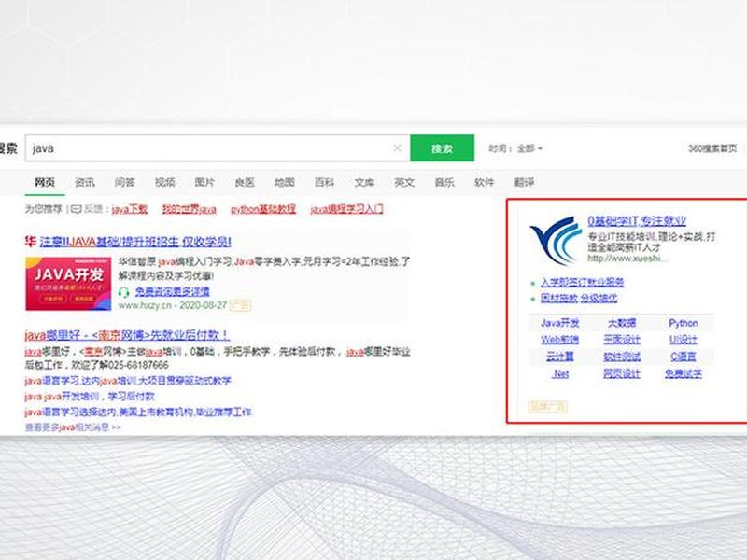This screenshot has width=747, height=560.
Task: Select C语言 in the ad course grid
Action: click(684, 357)
